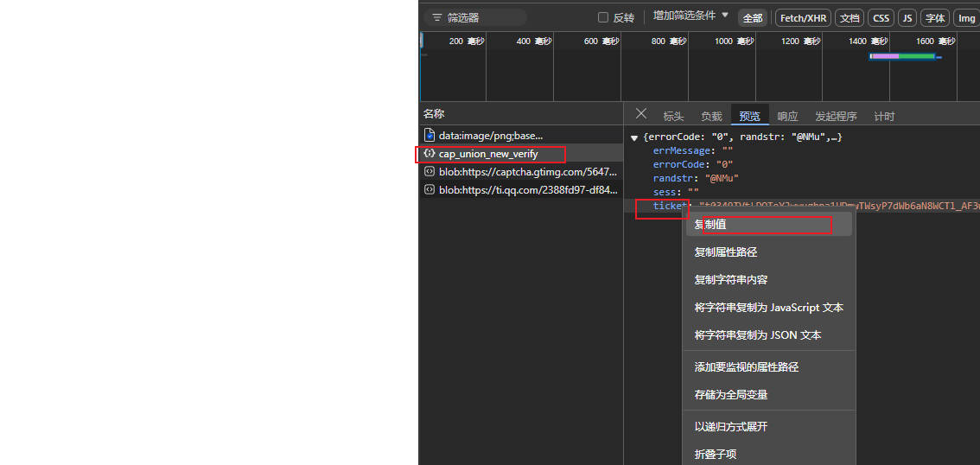Click the data:image/png file icon
The height and width of the screenshot is (465, 980).
430,136
